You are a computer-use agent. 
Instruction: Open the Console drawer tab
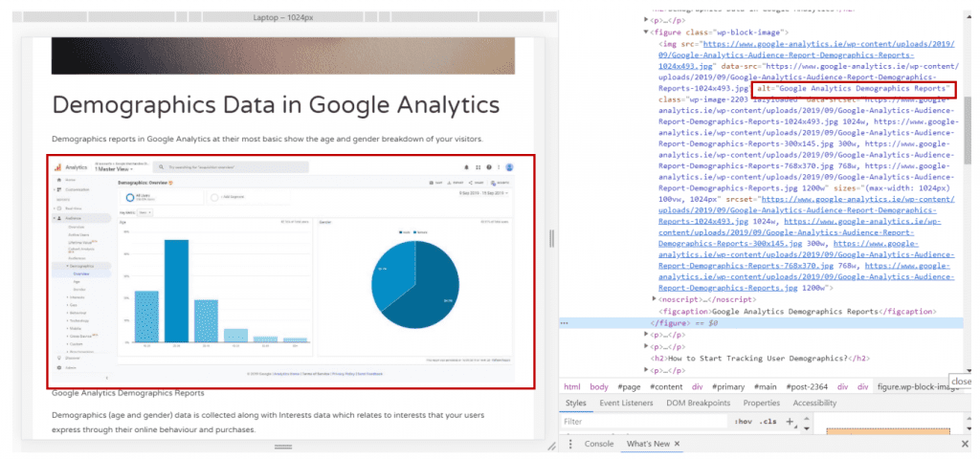point(599,444)
